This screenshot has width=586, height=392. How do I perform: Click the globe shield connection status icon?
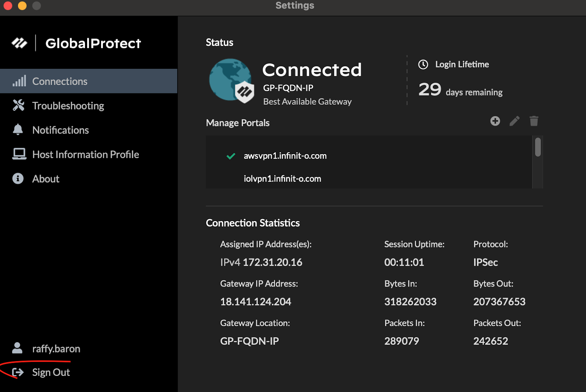point(232,81)
